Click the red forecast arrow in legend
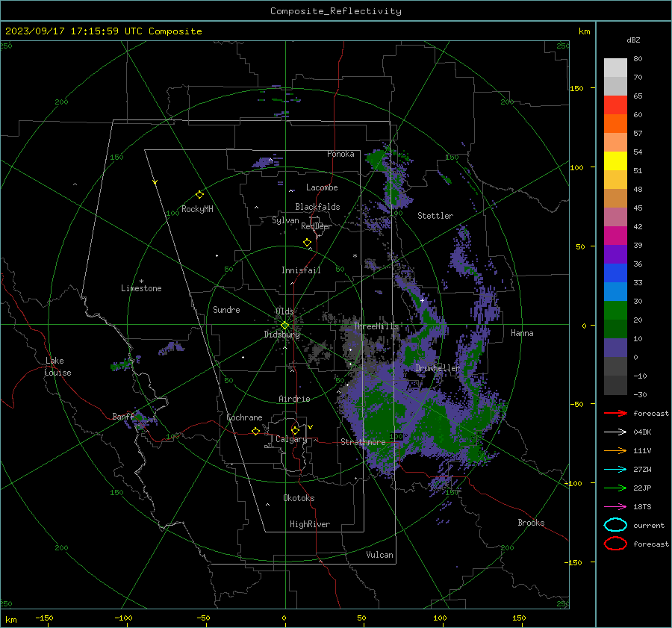Image resolution: width=672 pixels, height=628 pixels. tap(615, 413)
